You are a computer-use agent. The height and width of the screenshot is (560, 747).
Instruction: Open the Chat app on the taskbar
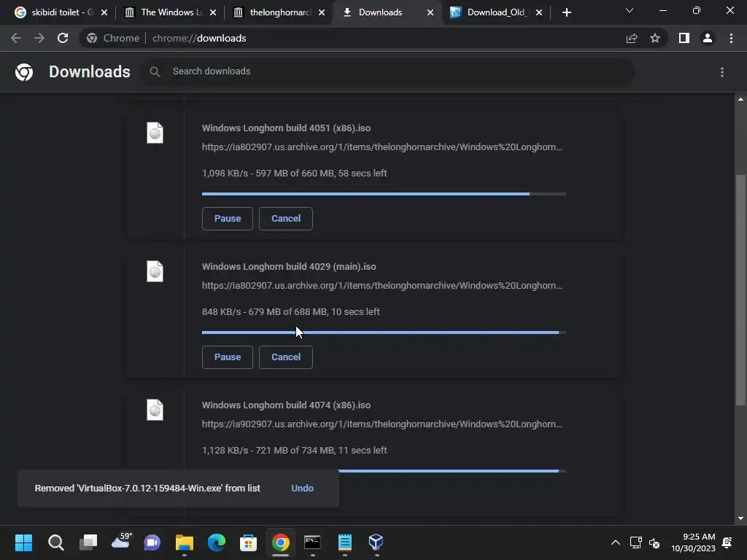point(152,542)
